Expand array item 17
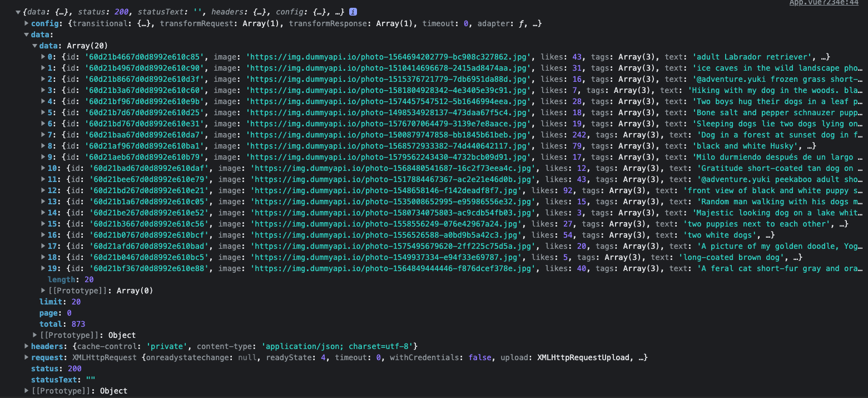868x398 pixels. [x=44, y=246]
